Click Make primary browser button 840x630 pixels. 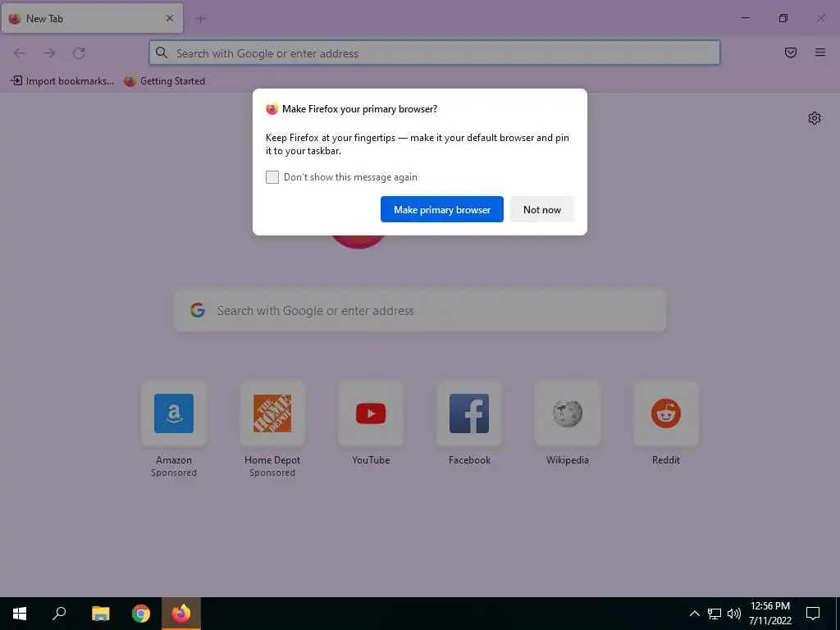(442, 209)
